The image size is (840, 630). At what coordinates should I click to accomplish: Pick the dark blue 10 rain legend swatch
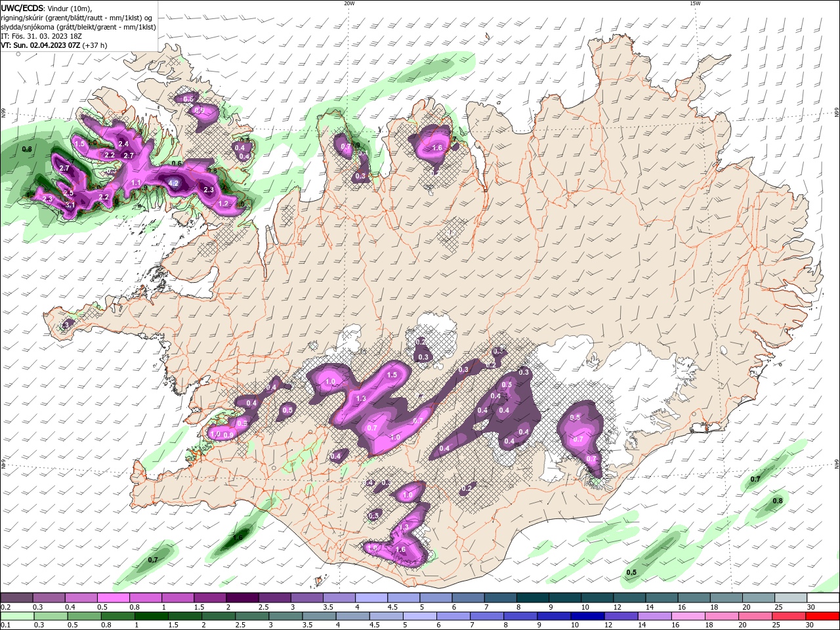point(587,616)
